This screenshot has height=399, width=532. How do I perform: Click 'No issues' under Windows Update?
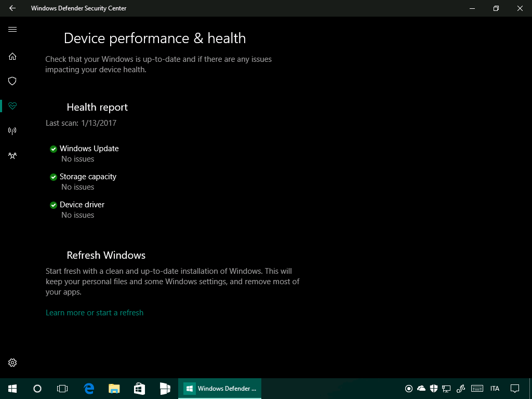point(78,159)
